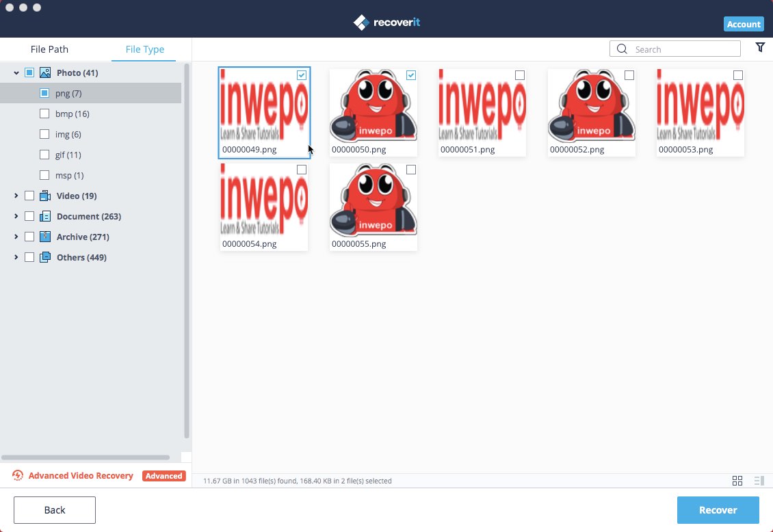Viewport: 773px width, 532px height.
Task: Open the filter funnel icon
Action: pyautogui.click(x=760, y=47)
